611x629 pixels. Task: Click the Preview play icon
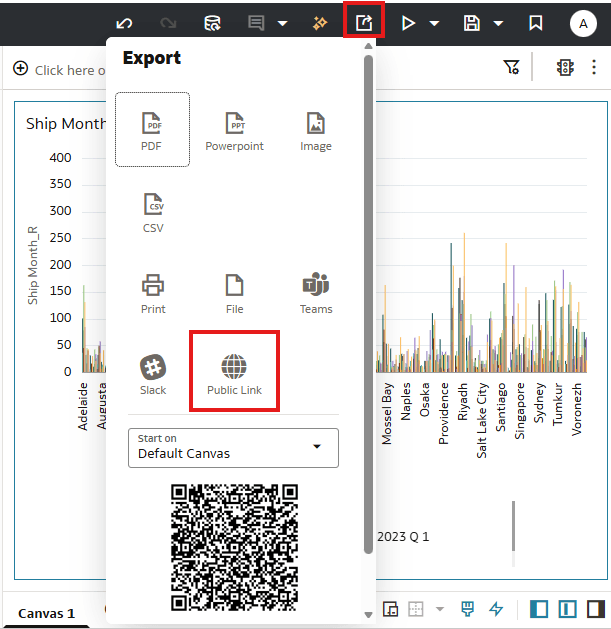coord(408,23)
